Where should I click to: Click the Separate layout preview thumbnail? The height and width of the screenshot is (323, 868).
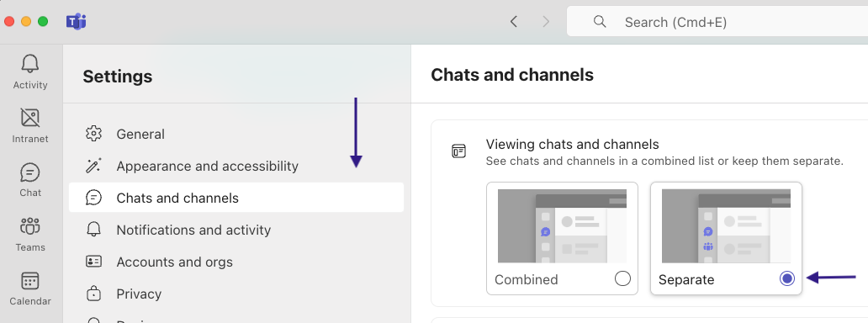(x=726, y=226)
